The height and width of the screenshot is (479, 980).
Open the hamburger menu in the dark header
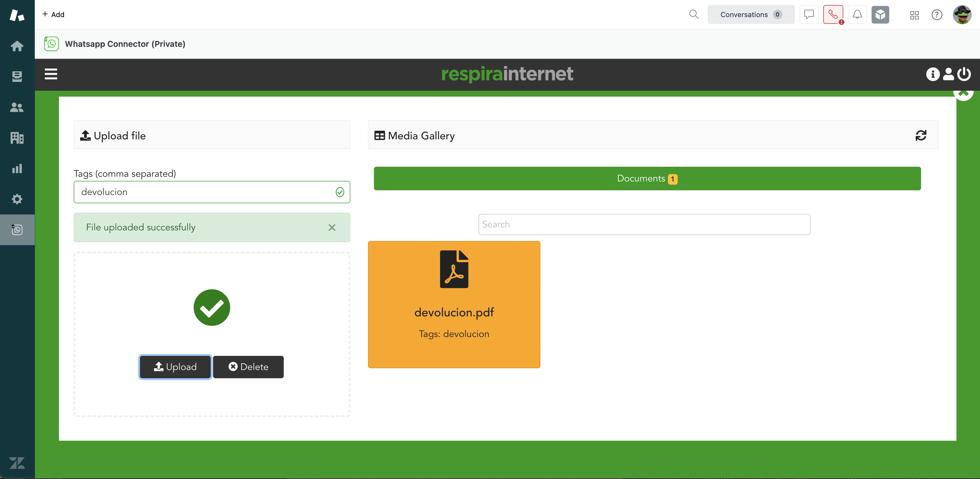51,74
